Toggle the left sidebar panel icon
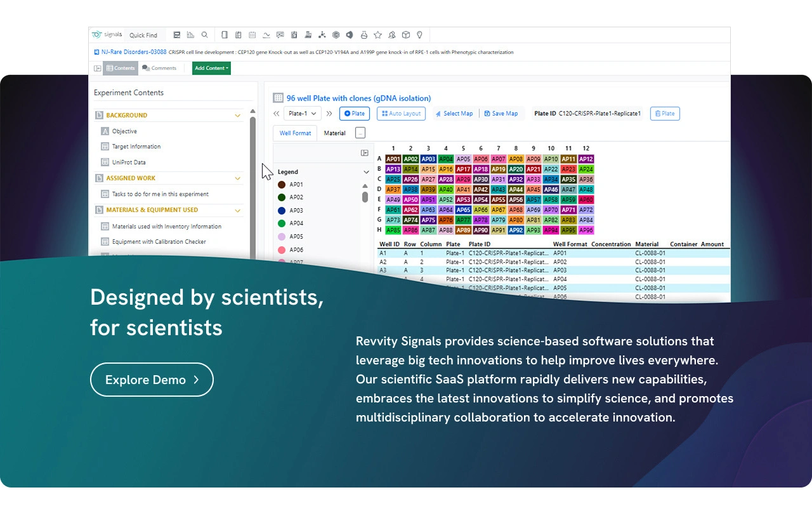 [x=98, y=69]
